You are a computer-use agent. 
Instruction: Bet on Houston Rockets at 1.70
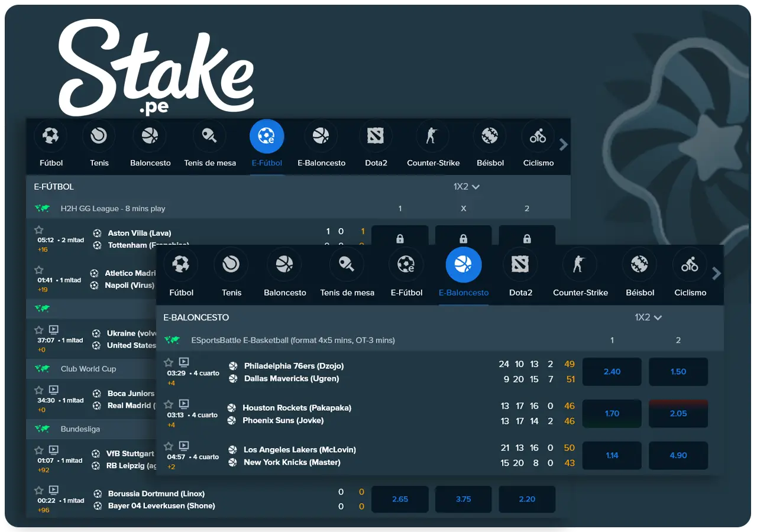click(x=612, y=414)
